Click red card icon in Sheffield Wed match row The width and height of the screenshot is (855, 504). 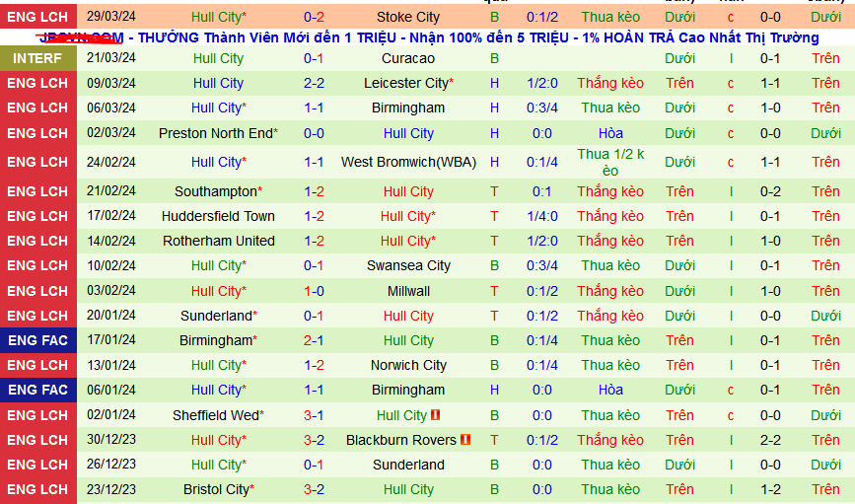[x=435, y=415]
